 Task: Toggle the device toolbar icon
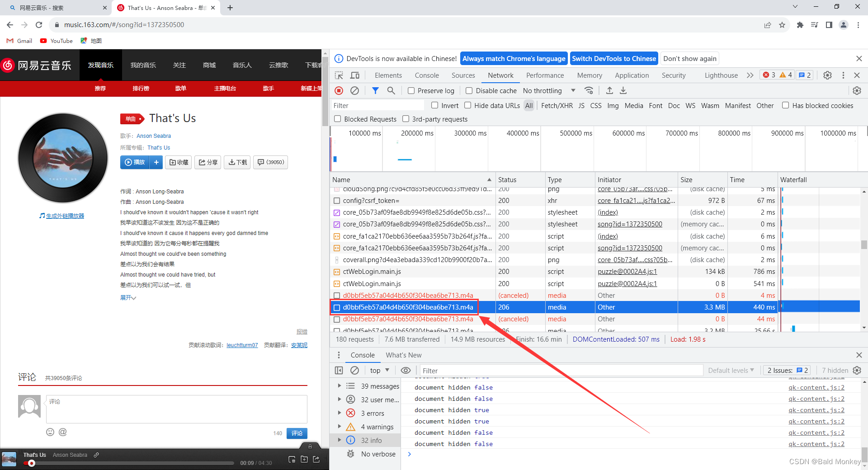pyautogui.click(x=355, y=75)
